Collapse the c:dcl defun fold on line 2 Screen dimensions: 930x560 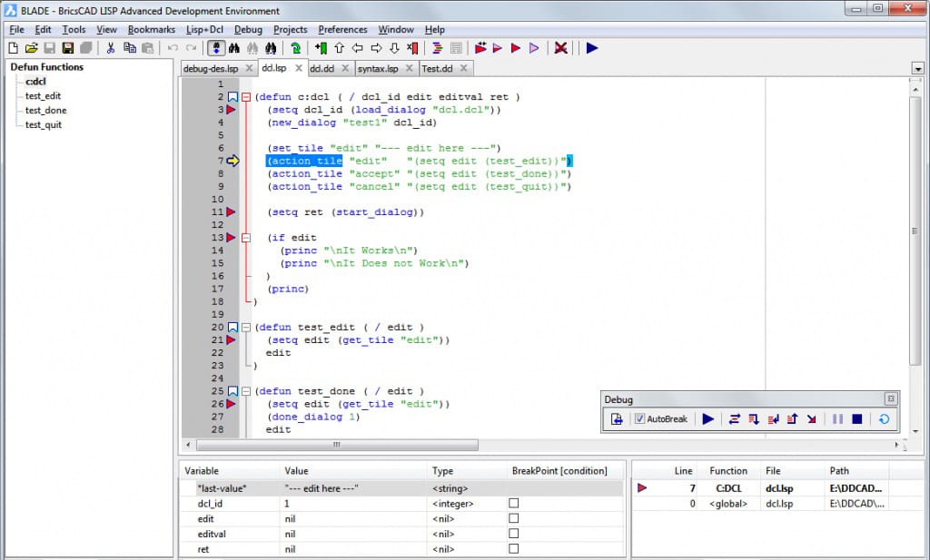point(245,97)
